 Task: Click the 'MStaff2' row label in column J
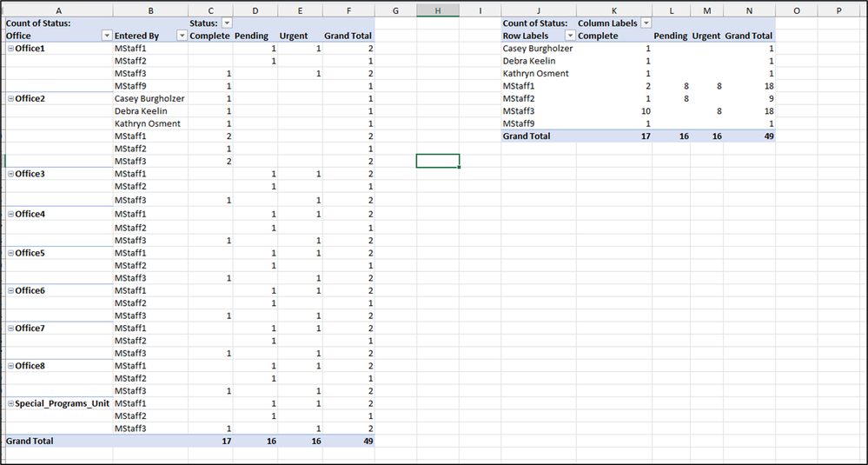point(539,98)
